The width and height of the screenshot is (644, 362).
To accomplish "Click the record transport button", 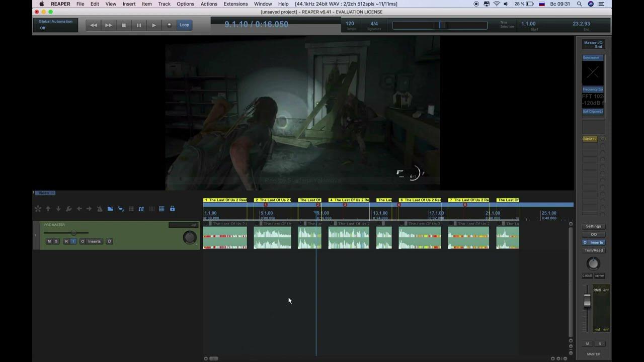I will pyautogui.click(x=169, y=25).
